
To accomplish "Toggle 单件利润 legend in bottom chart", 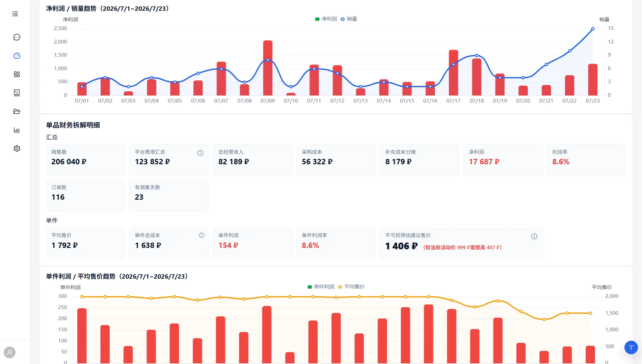I will tap(321, 287).
